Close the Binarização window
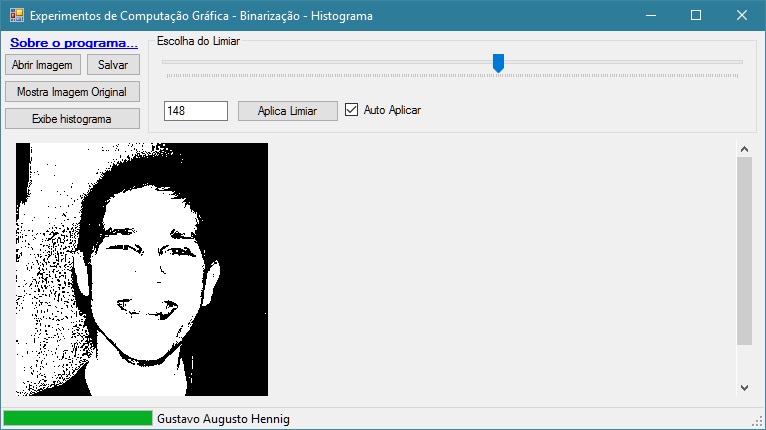Viewport: 766px width, 430px height. (x=742, y=16)
